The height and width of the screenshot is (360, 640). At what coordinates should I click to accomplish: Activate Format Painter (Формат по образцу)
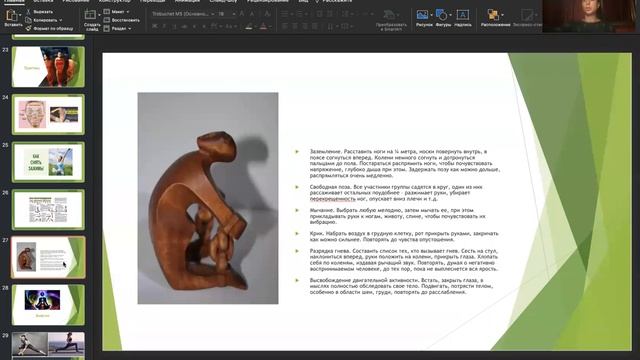point(49,29)
